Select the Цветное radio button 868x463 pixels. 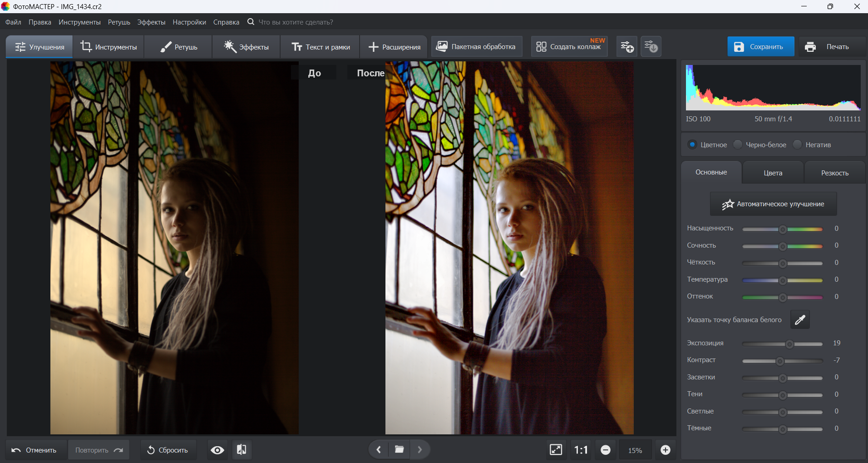click(x=692, y=144)
